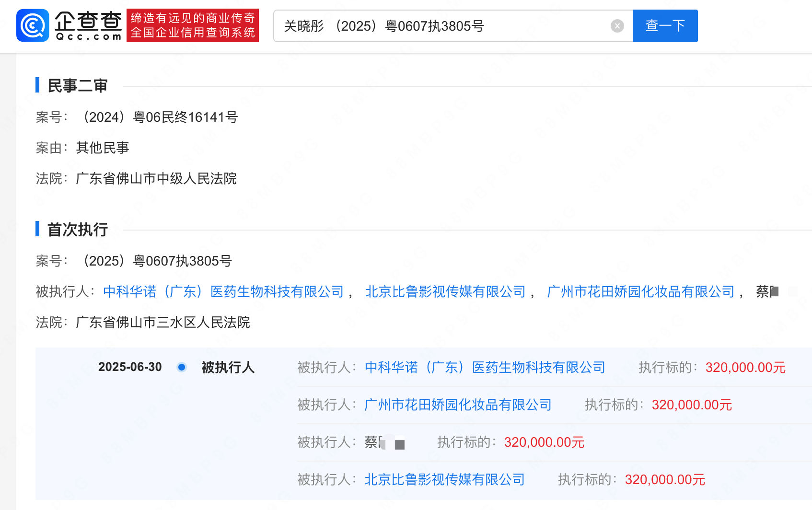
Task: Clear the search box with the X icon
Action: 617,26
